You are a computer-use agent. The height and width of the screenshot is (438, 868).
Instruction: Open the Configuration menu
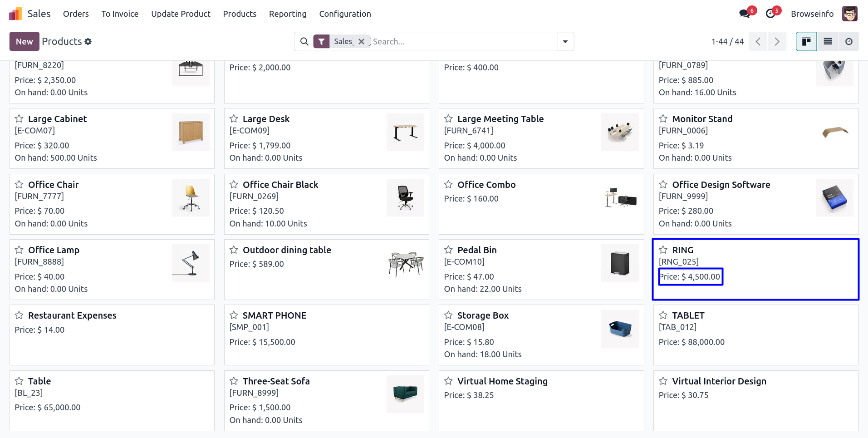(x=345, y=14)
